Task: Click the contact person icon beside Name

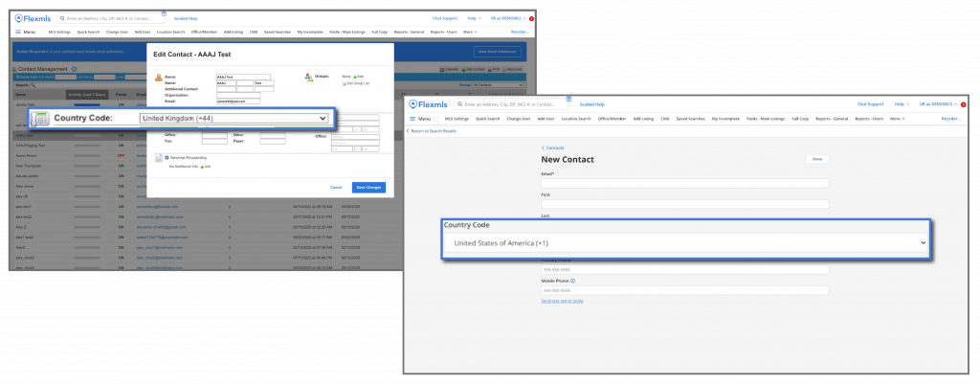Action: coord(158,76)
